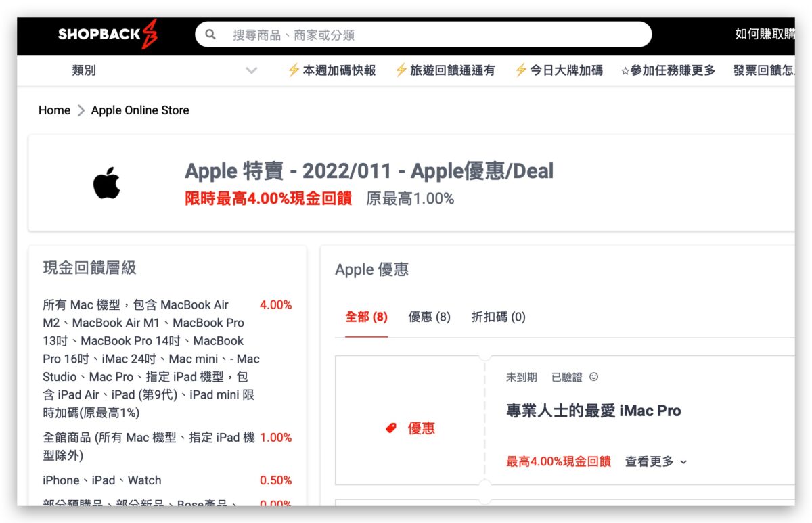Expand 查看更多 on the iMac Pro deal
Viewport: 812px width, 523px height.
click(656, 461)
